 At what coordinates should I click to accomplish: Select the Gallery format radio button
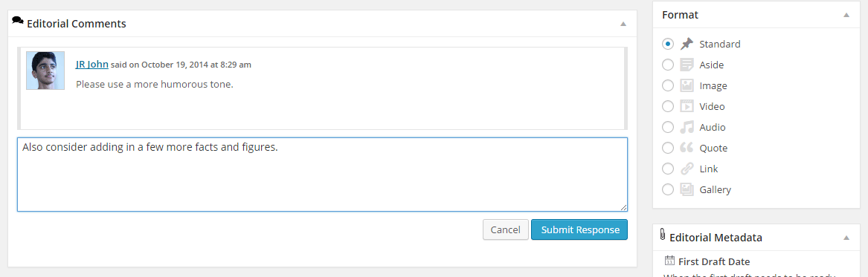coord(668,189)
